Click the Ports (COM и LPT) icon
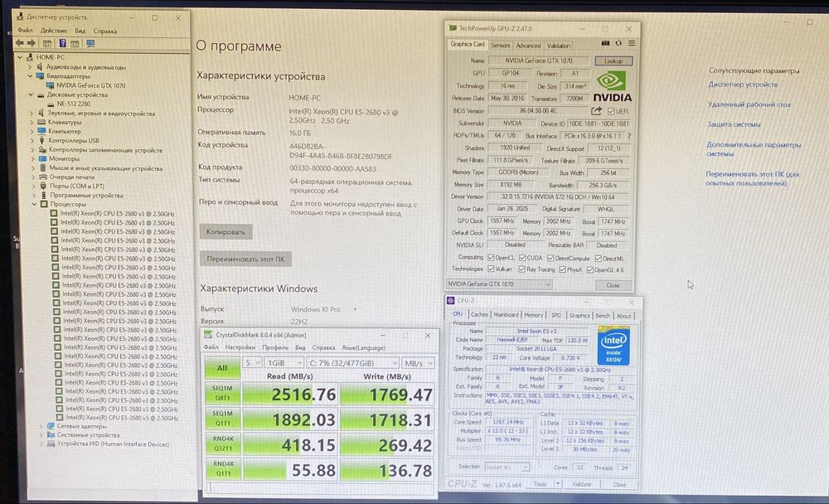829x504 pixels. (43, 187)
